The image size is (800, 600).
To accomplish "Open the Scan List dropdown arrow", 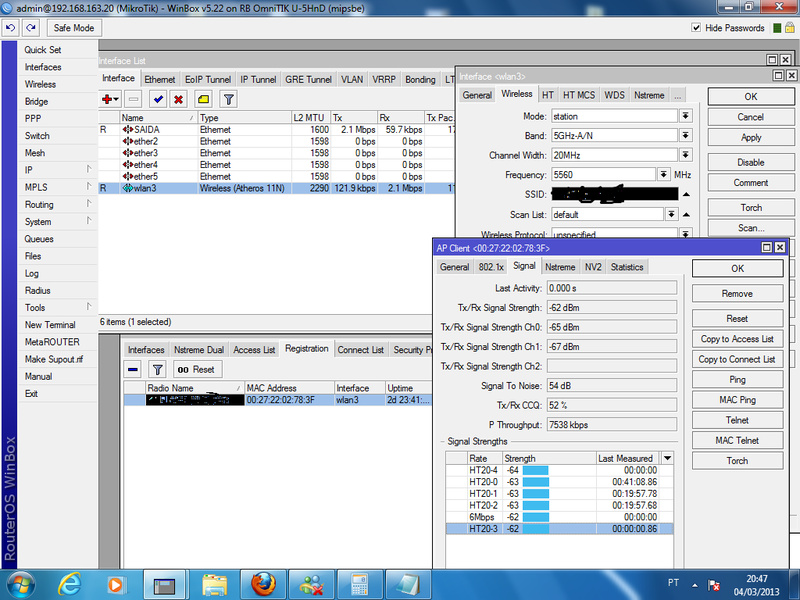I will pos(671,214).
